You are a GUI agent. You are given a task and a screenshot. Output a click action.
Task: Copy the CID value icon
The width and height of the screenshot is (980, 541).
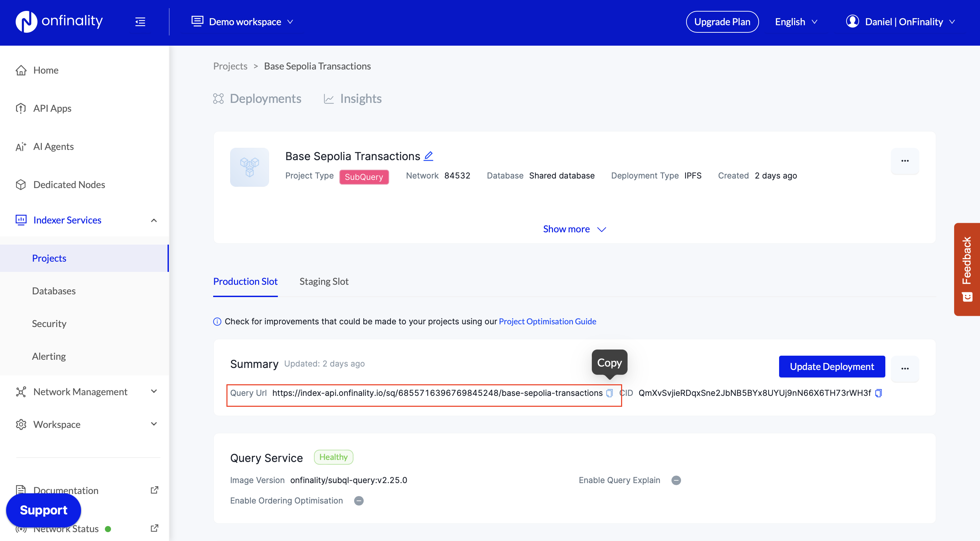(x=879, y=393)
